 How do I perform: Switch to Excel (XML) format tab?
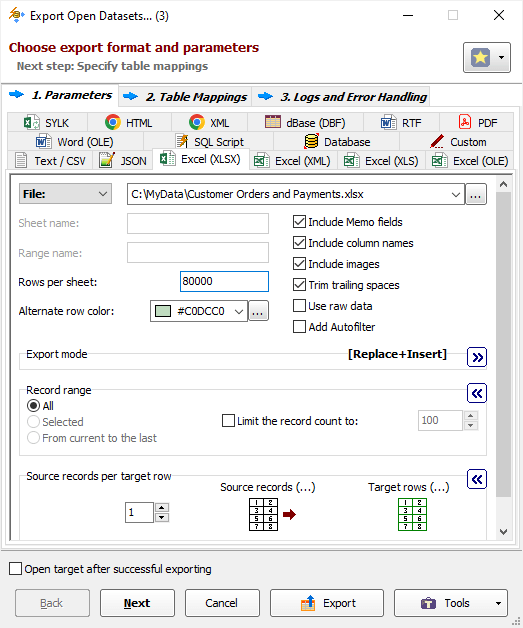point(293,161)
